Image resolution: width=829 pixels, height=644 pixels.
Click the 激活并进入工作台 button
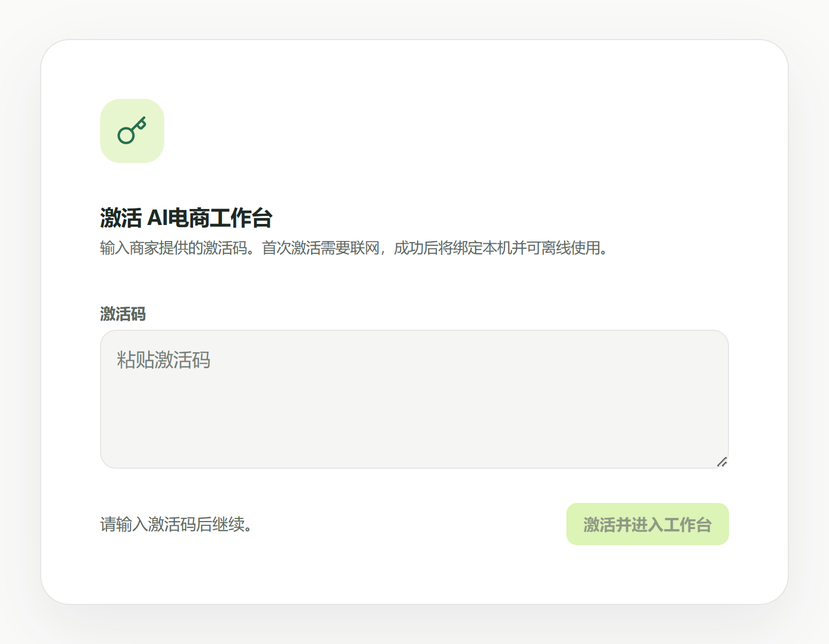tap(648, 524)
